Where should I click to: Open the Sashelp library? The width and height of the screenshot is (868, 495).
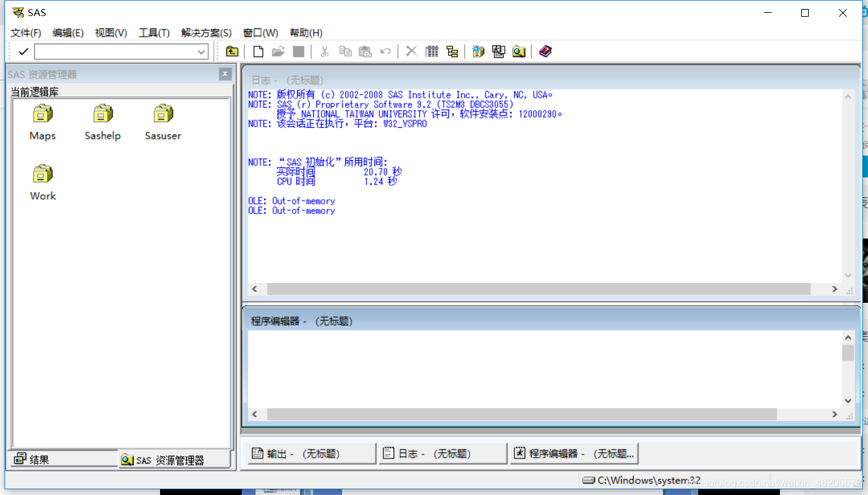click(103, 123)
